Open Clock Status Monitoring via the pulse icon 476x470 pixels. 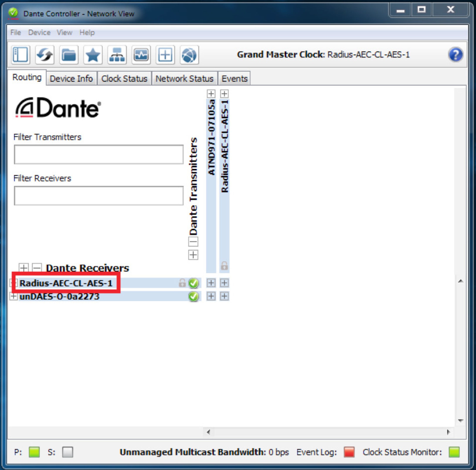(x=141, y=55)
